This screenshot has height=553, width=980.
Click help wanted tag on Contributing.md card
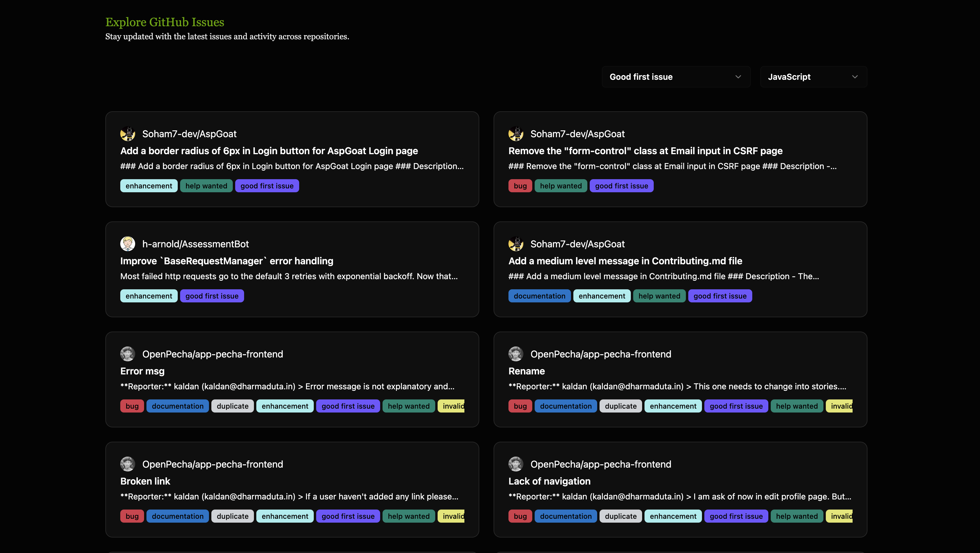(x=659, y=296)
